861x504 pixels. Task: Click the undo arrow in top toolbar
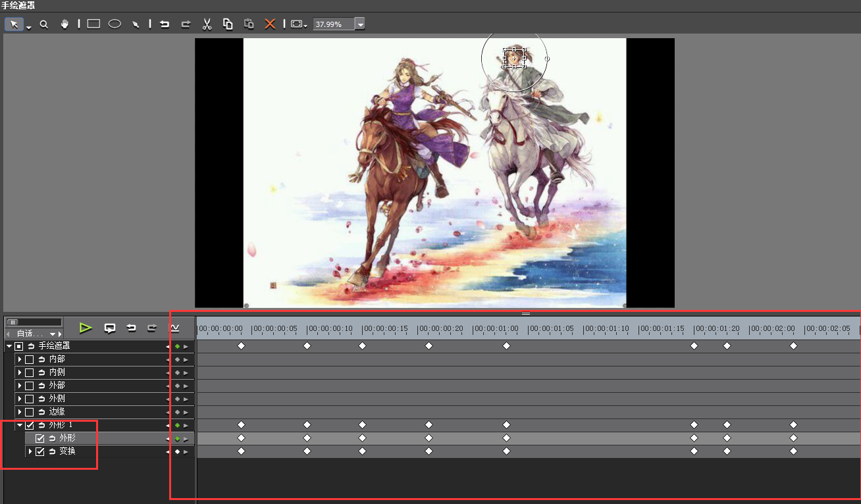165,24
